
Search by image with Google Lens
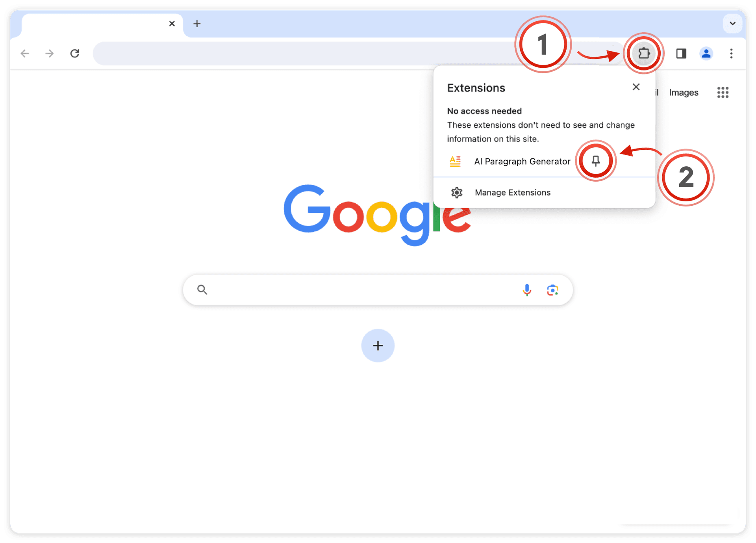pyautogui.click(x=552, y=290)
